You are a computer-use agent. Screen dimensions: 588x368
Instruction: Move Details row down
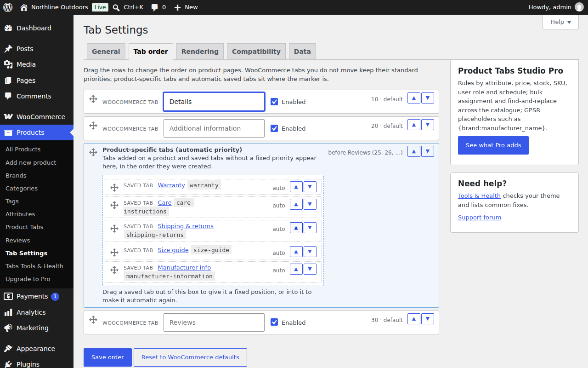(x=428, y=98)
